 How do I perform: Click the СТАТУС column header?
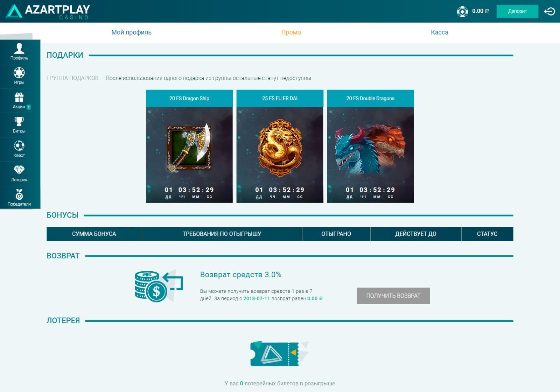[x=487, y=234]
